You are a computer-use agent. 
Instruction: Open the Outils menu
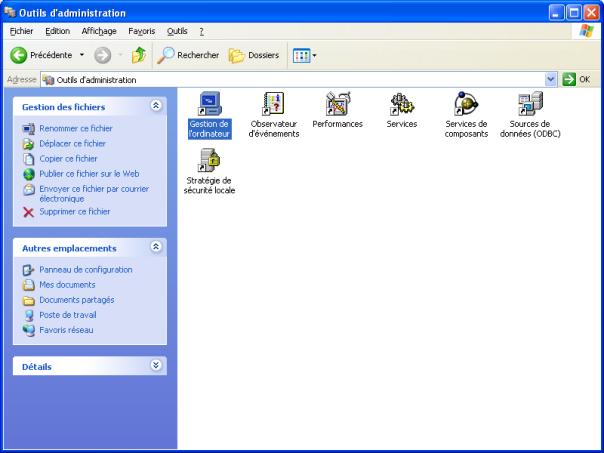point(177,31)
